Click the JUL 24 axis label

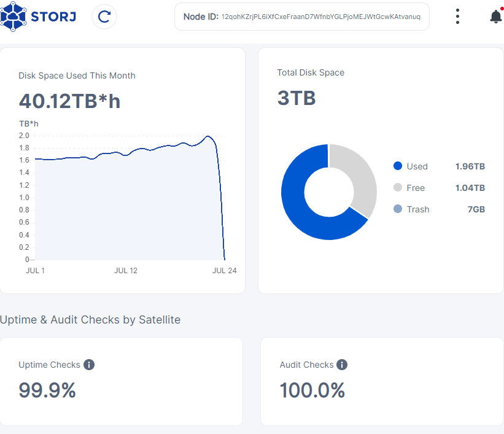(x=224, y=271)
